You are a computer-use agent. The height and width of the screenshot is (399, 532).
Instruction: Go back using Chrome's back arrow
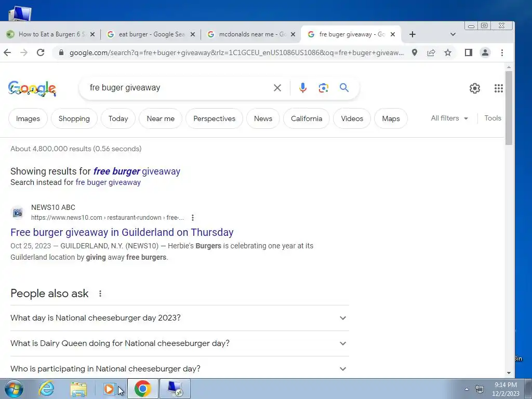(x=7, y=52)
